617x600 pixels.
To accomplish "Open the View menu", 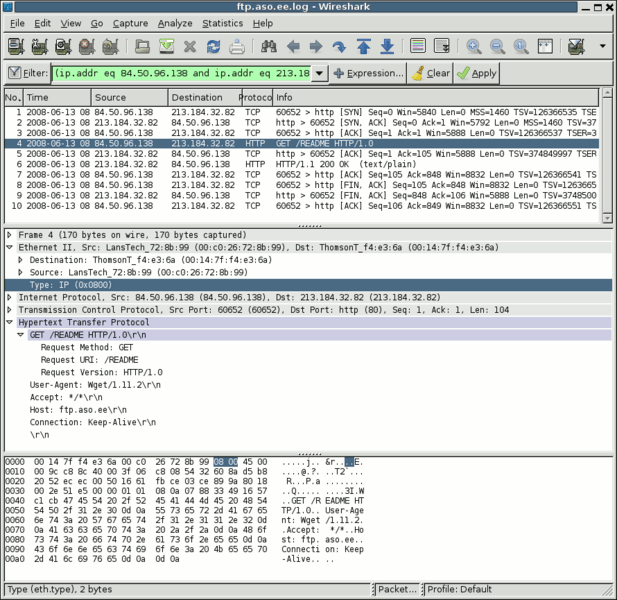I will coord(71,24).
